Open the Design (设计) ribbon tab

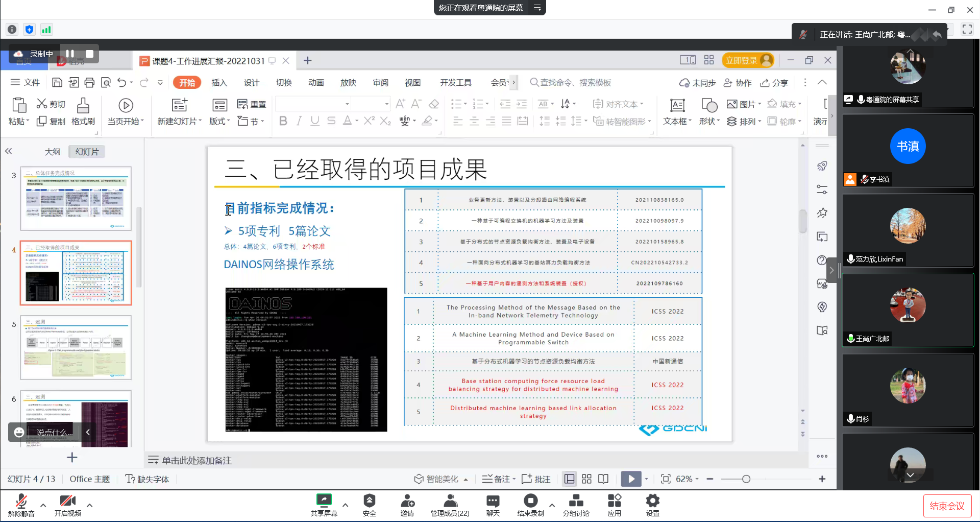coord(251,83)
